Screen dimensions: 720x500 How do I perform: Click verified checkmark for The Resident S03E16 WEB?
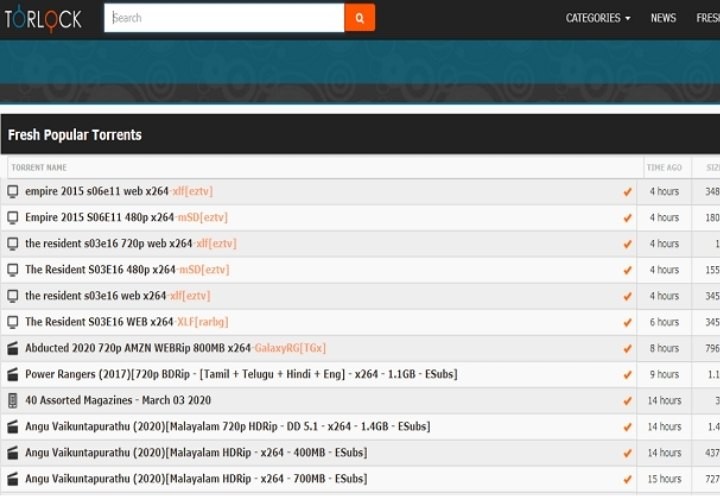(x=627, y=322)
